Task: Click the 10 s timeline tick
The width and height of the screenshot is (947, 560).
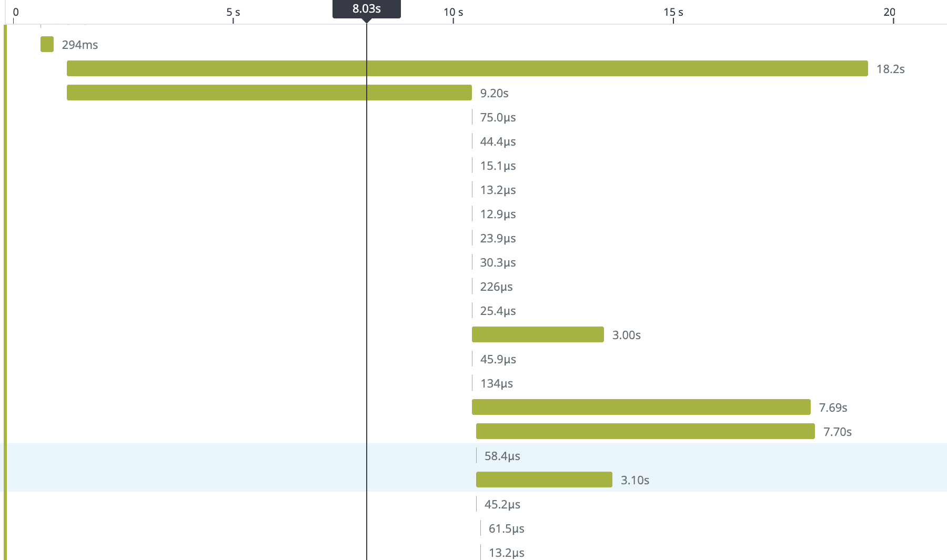Action: point(453,13)
